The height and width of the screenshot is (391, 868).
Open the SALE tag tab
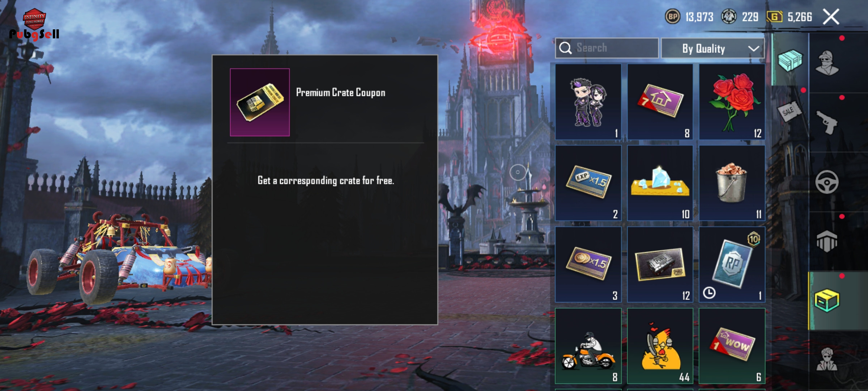[x=790, y=111]
